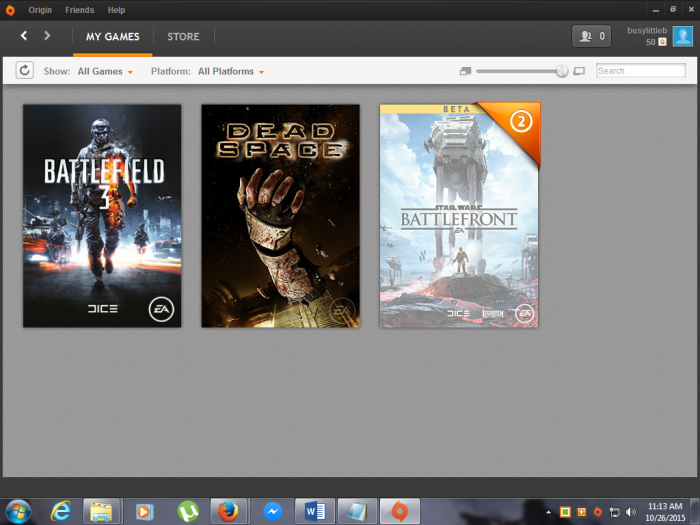Open the Friends menu
This screenshot has width=700, height=525.
pyautogui.click(x=79, y=10)
